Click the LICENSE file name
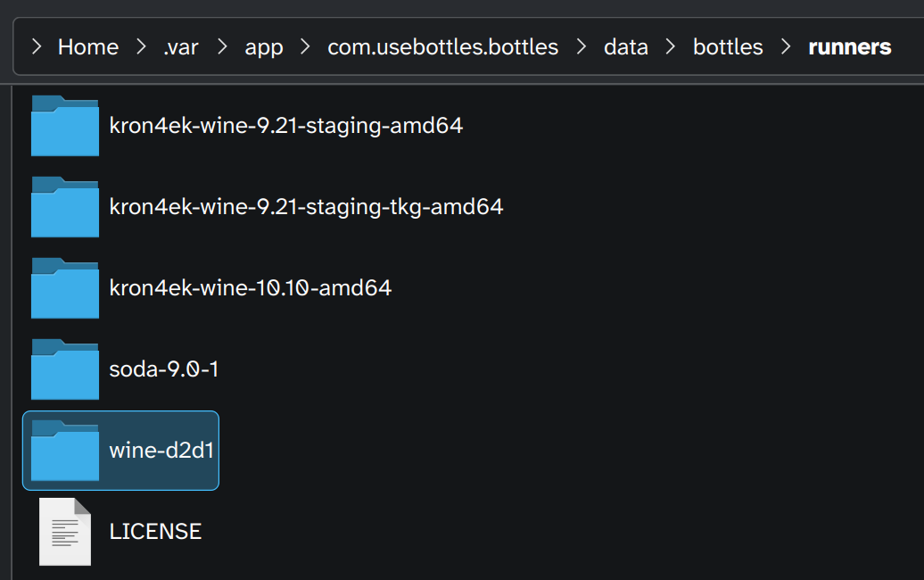This screenshot has height=580, width=924. pos(155,532)
